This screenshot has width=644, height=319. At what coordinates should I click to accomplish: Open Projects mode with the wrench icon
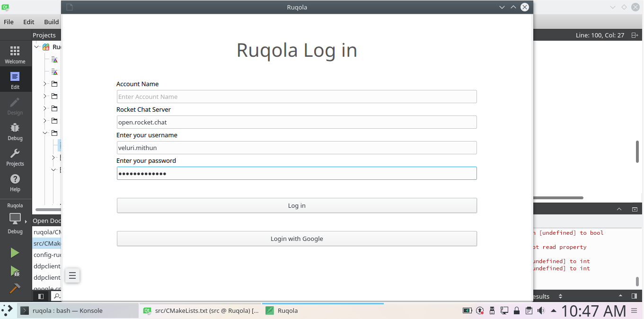(15, 157)
